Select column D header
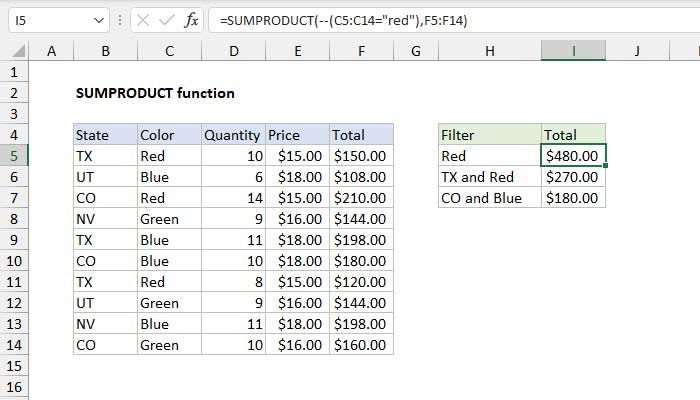The width and height of the screenshot is (700, 400). coord(233,51)
